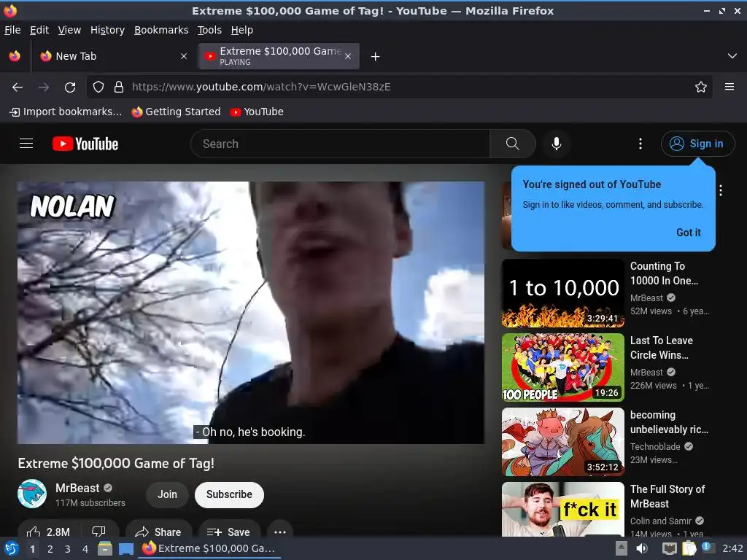The width and height of the screenshot is (747, 560).
Task: Click 'Technoblade' channel name text
Action: tap(655, 447)
